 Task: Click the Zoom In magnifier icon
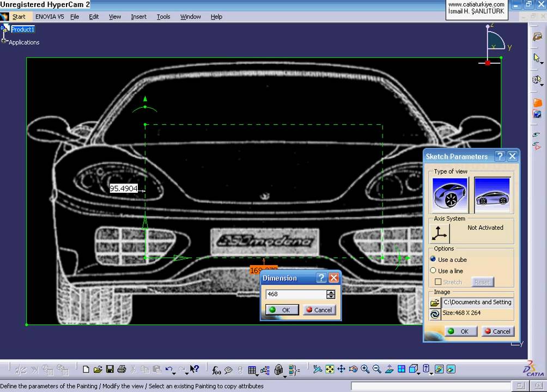point(365,369)
